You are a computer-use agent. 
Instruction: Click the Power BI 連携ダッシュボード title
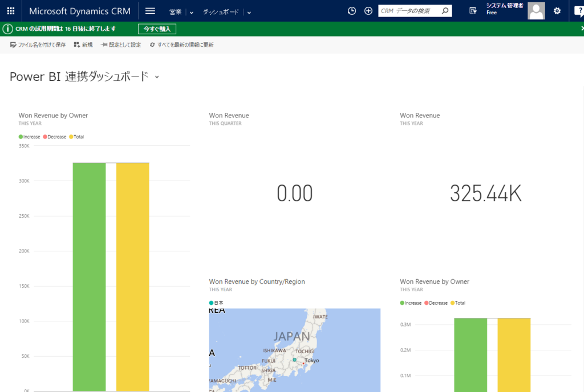pos(79,76)
